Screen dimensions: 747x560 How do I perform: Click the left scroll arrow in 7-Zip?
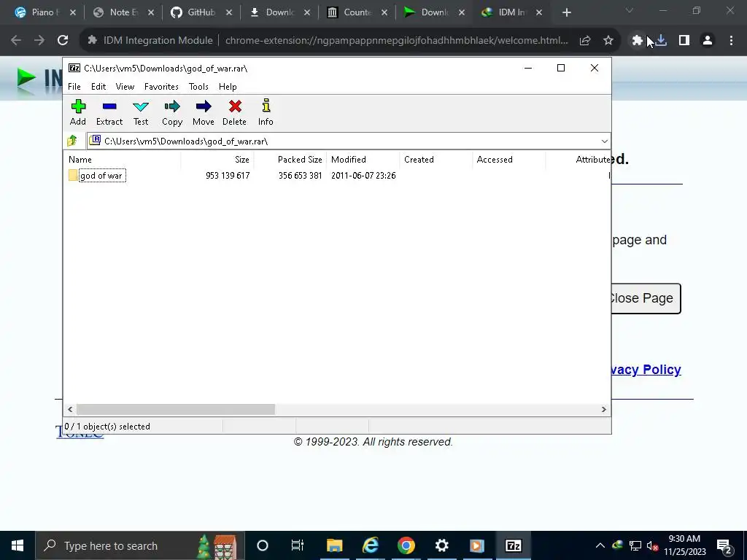[70, 410]
